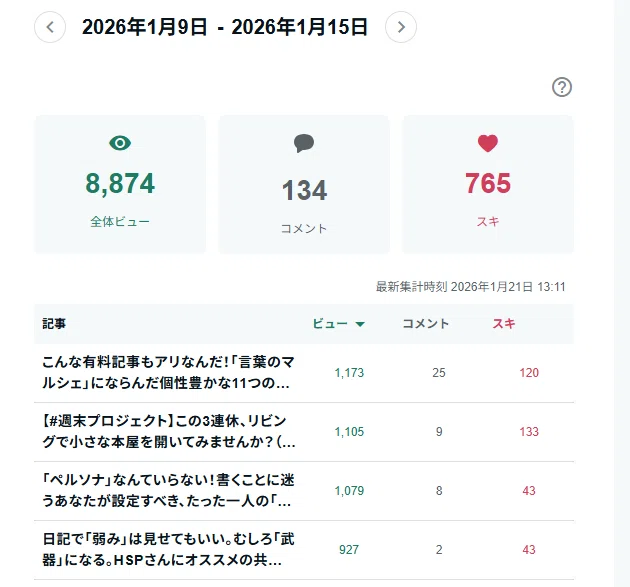This screenshot has height=587, width=630.
Task: Open article 「ペルソナ」なんていらない!
Action: click(x=168, y=491)
